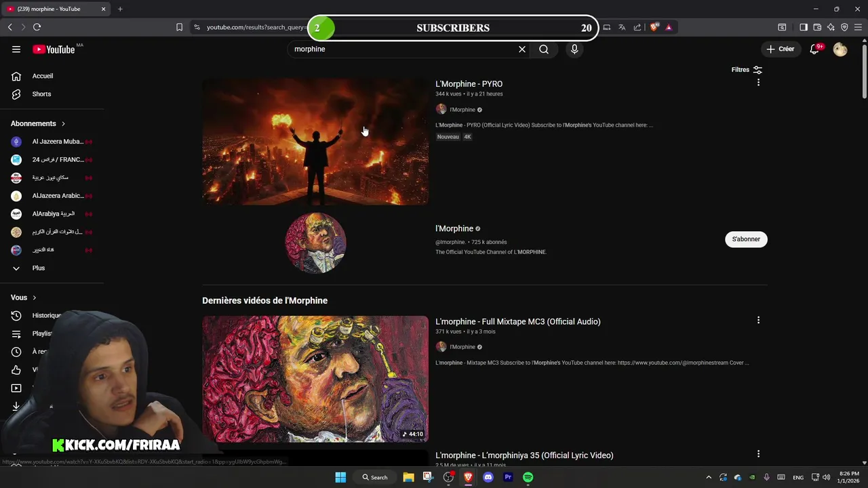This screenshot has height=488, width=868.
Task: Show hidden system tray icons
Action: point(709,477)
